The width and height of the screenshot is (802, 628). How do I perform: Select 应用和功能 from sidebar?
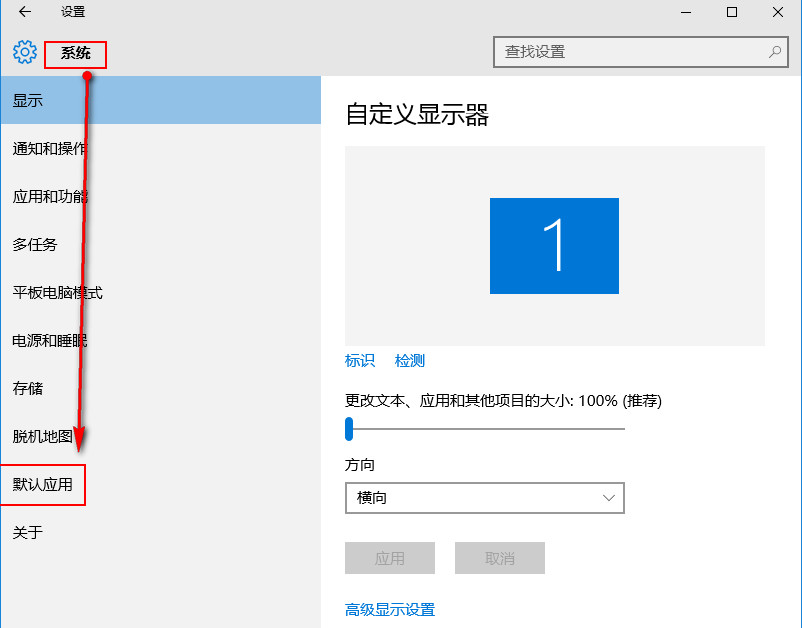[50, 196]
